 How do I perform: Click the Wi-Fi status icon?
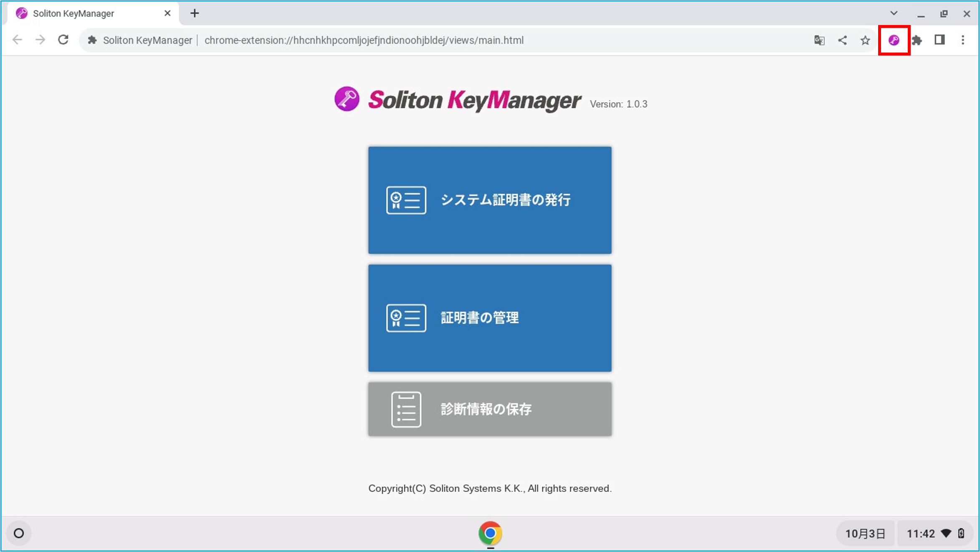[946, 534]
